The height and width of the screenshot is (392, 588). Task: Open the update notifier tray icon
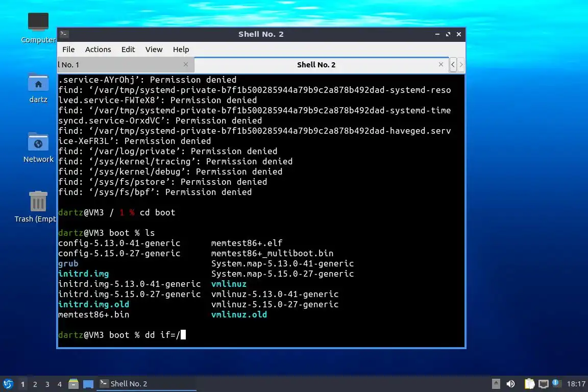click(556, 383)
